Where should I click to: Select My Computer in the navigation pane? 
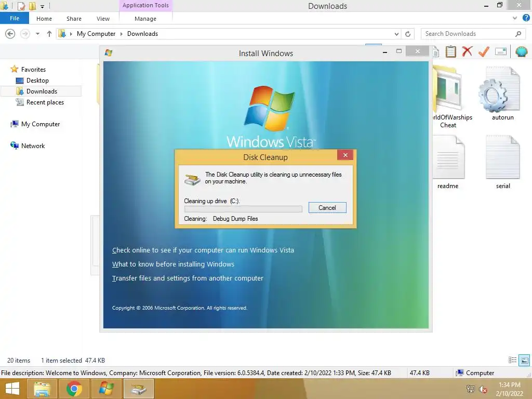click(41, 124)
